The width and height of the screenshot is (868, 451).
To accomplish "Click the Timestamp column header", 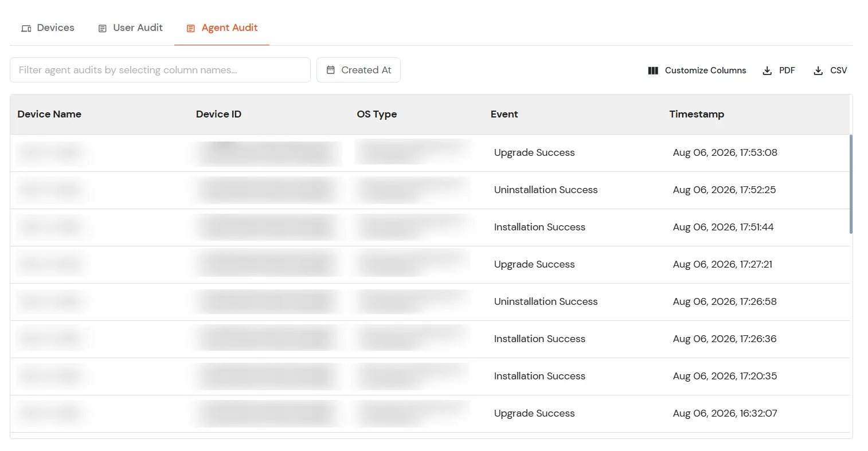I will pos(697,114).
